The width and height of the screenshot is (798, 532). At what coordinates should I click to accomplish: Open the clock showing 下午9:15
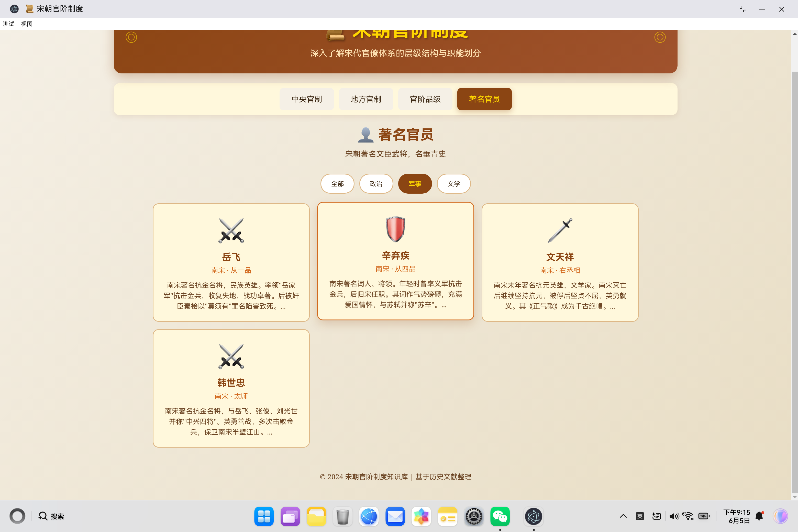coord(737,516)
